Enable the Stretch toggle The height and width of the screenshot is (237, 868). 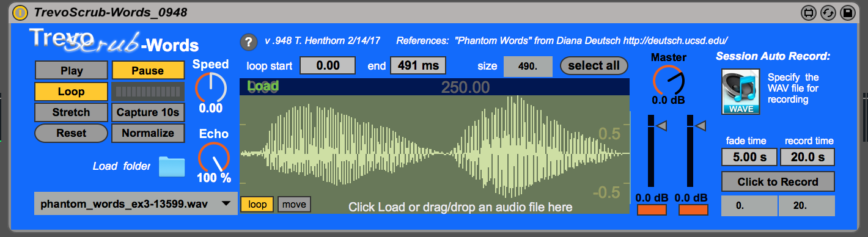[x=72, y=112]
